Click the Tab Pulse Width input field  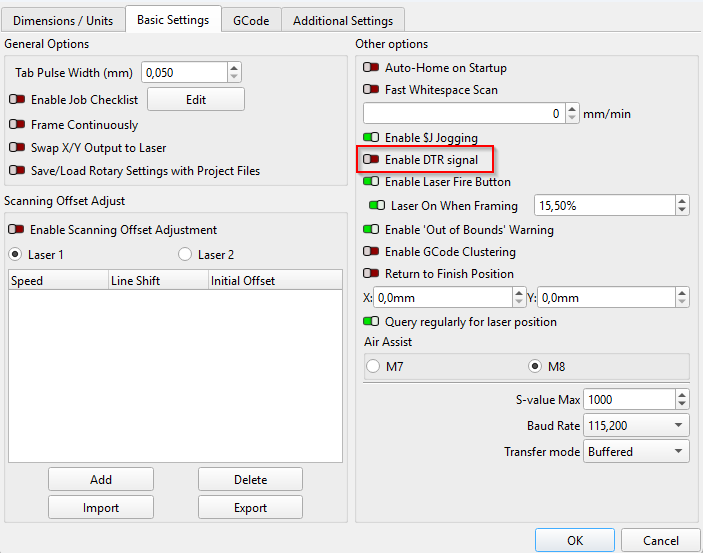point(184,72)
